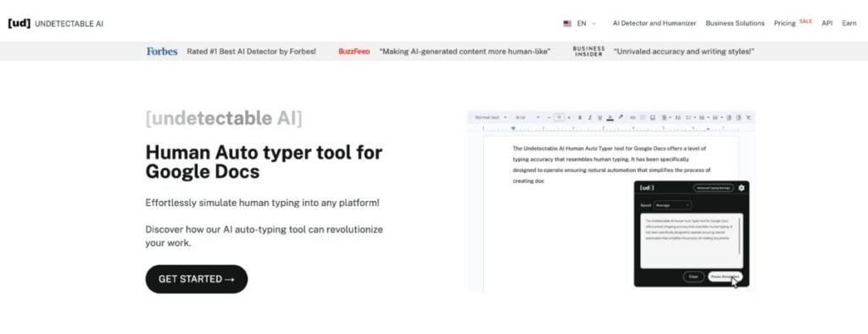This screenshot has width=868, height=334.
Task: Open Normal text style dropdown in preview
Action: [x=491, y=118]
